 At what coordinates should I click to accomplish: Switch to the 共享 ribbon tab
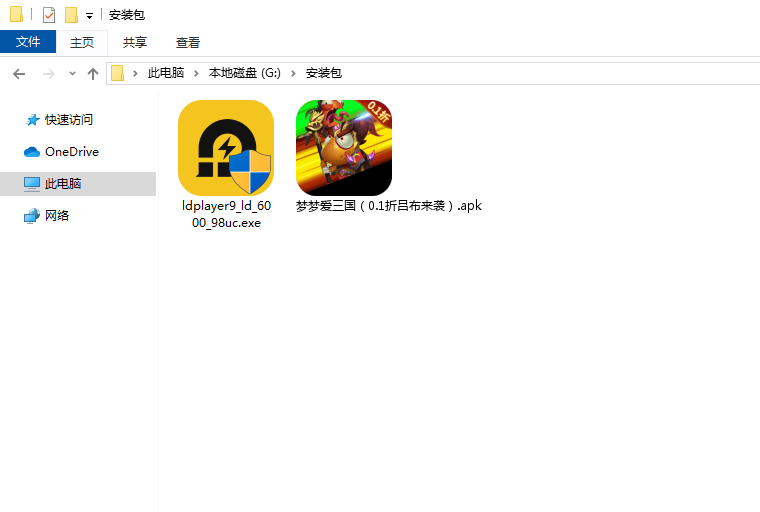click(135, 42)
